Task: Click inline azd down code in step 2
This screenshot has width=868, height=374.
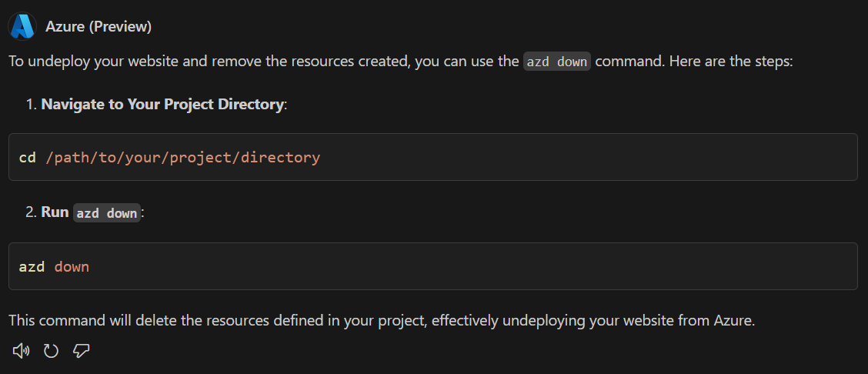Action: pyautogui.click(x=107, y=212)
